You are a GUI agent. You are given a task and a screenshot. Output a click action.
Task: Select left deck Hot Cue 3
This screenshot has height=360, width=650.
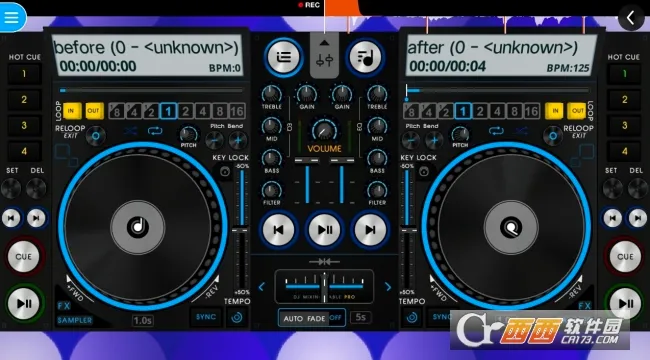click(24, 125)
